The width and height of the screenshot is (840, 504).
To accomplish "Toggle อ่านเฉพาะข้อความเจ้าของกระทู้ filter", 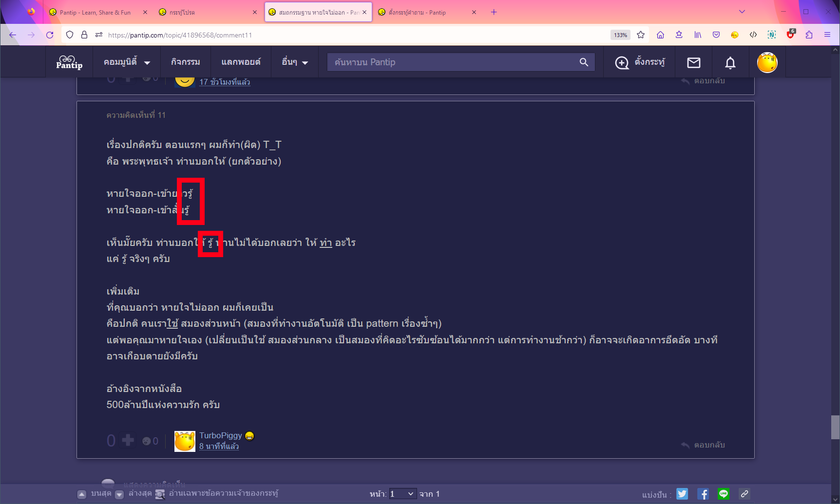I will (x=217, y=493).
